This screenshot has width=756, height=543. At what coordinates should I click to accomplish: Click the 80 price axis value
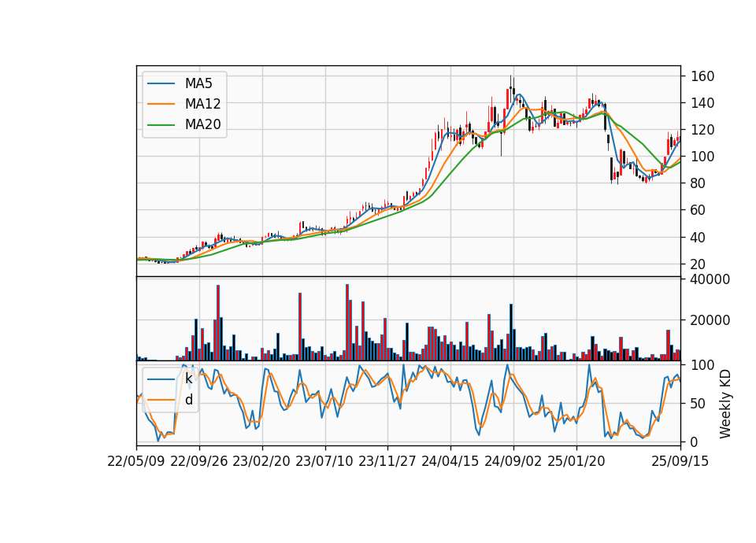click(699, 183)
